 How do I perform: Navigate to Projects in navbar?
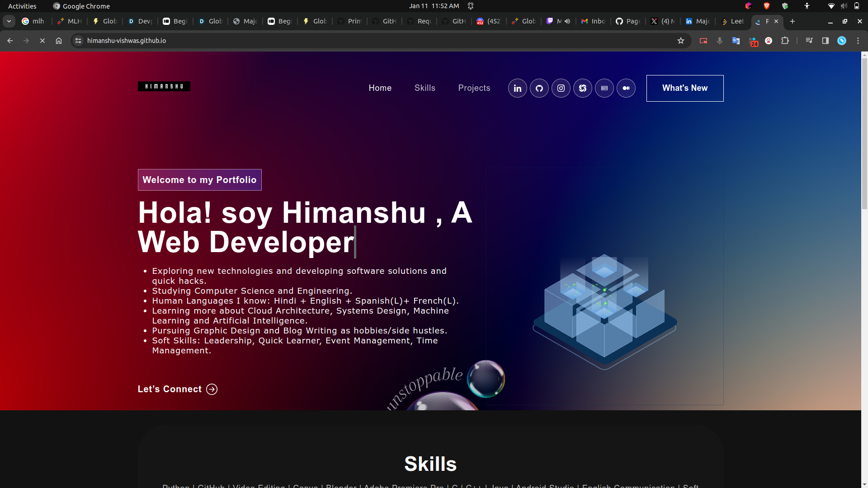[x=474, y=88]
